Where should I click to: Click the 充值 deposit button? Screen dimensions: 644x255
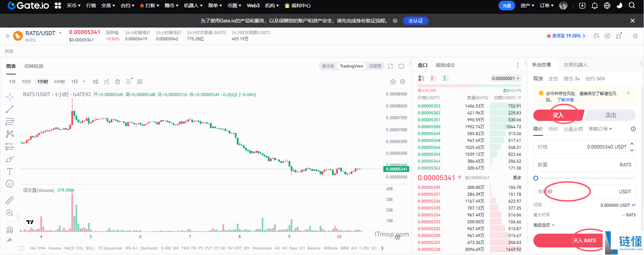pyautogui.click(x=507, y=6)
